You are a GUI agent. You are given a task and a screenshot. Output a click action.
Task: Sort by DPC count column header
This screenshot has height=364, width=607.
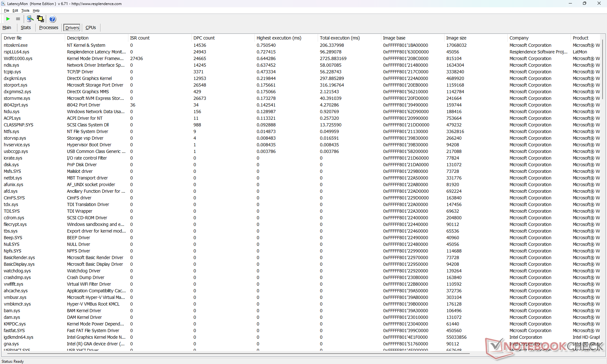[204, 38]
